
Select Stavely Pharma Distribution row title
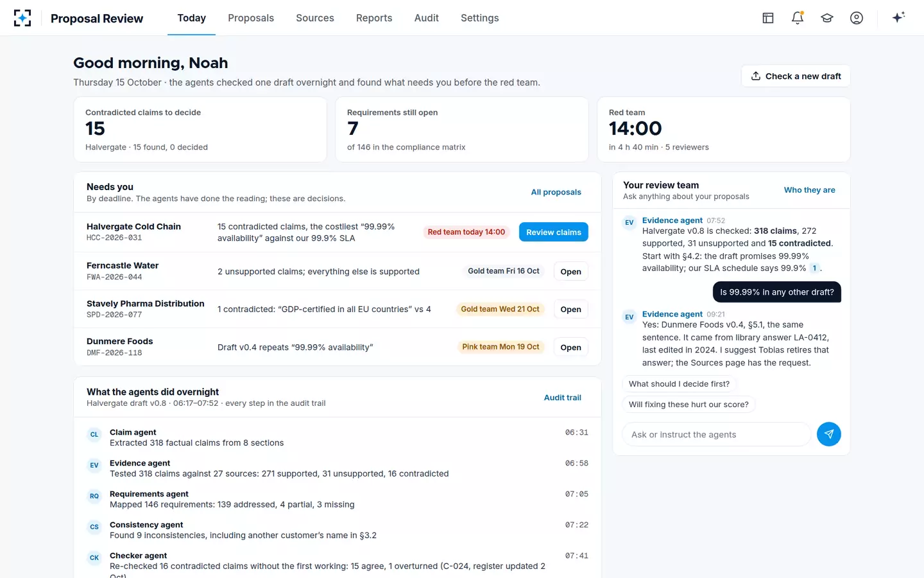146,304
